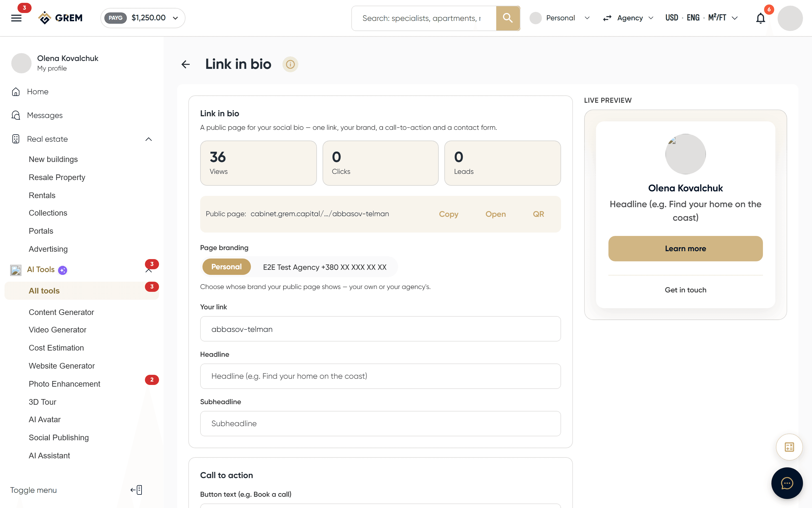Click the Headline input field
The width and height of the screenshot is (812, 508).
381,376
